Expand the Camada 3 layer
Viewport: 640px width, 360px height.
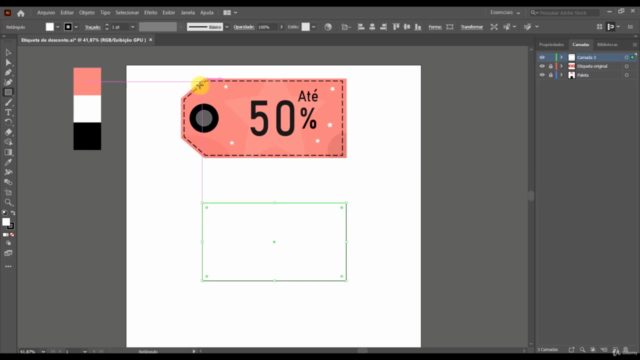point(562,58)
